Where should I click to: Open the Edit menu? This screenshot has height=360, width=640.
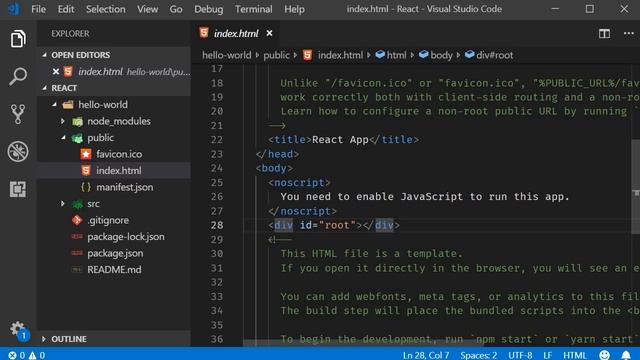coord(66,9)
